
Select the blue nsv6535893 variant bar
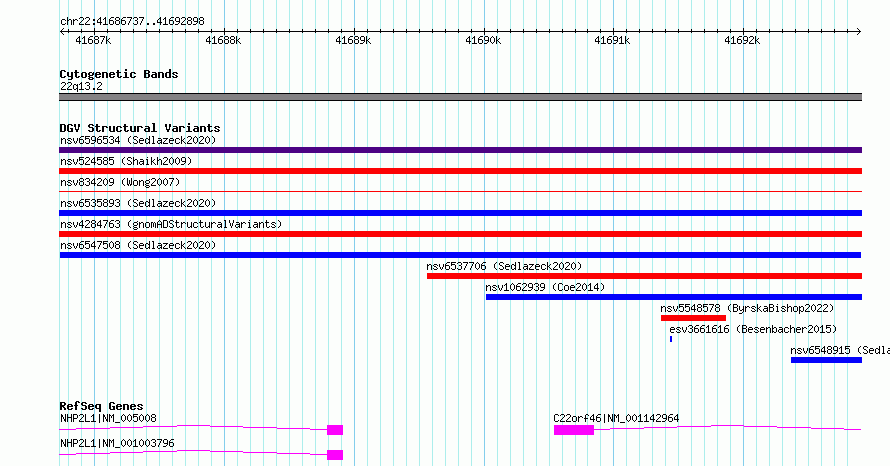coord(460,213)
